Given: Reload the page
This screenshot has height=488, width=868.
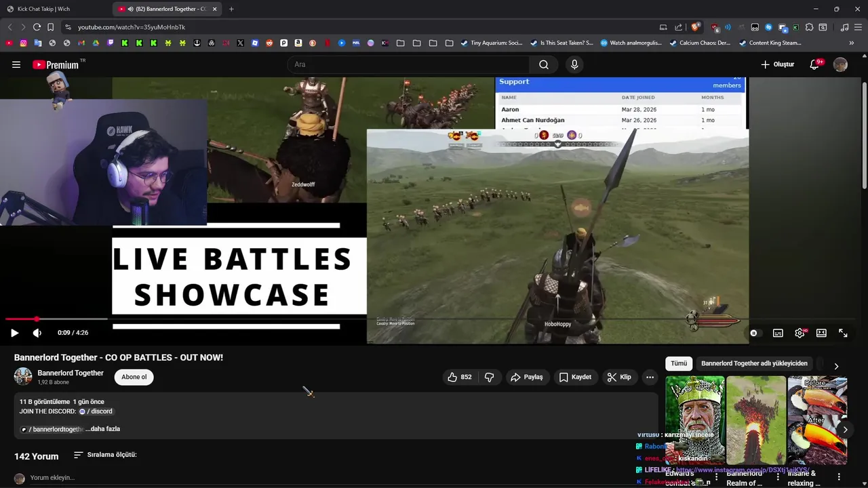Looking at the screenshot, I should [x=37, y=27].
